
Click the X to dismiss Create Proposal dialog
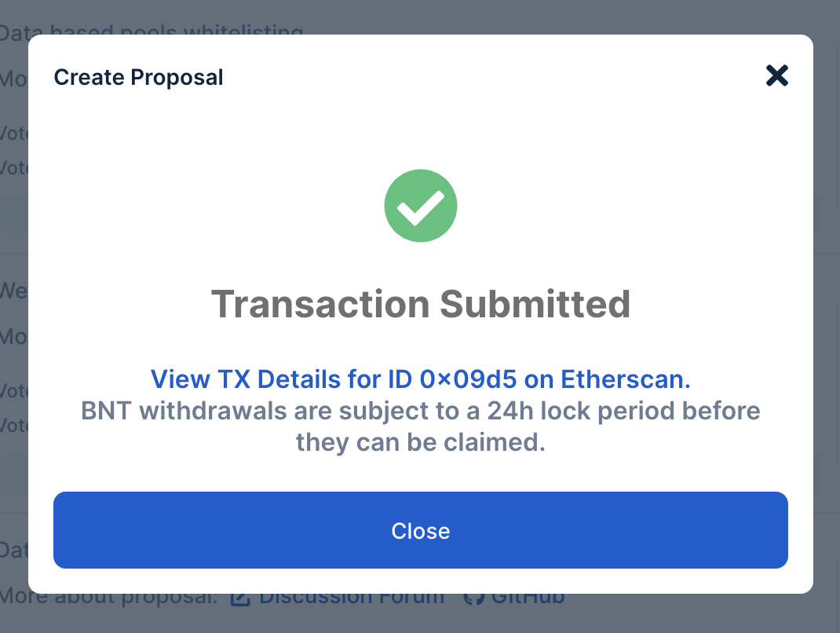pos(776,75)
